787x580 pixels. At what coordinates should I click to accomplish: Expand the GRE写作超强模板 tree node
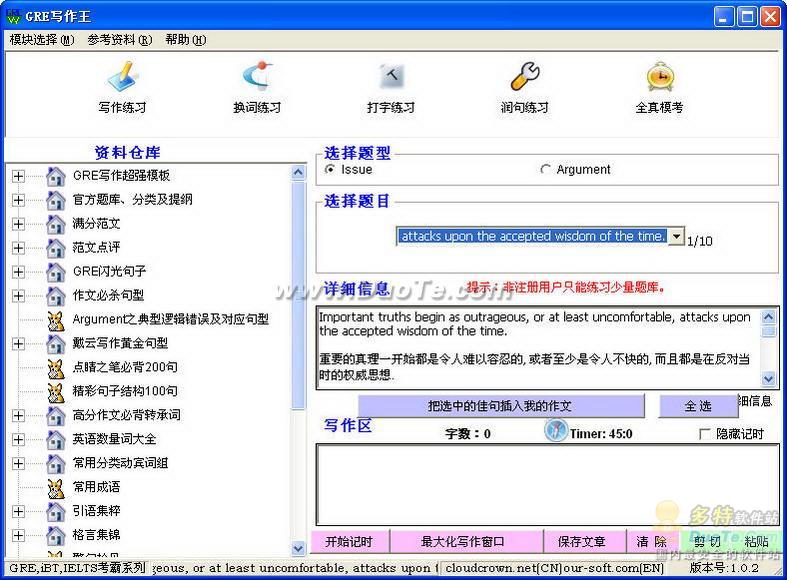[x=18, y=176]
